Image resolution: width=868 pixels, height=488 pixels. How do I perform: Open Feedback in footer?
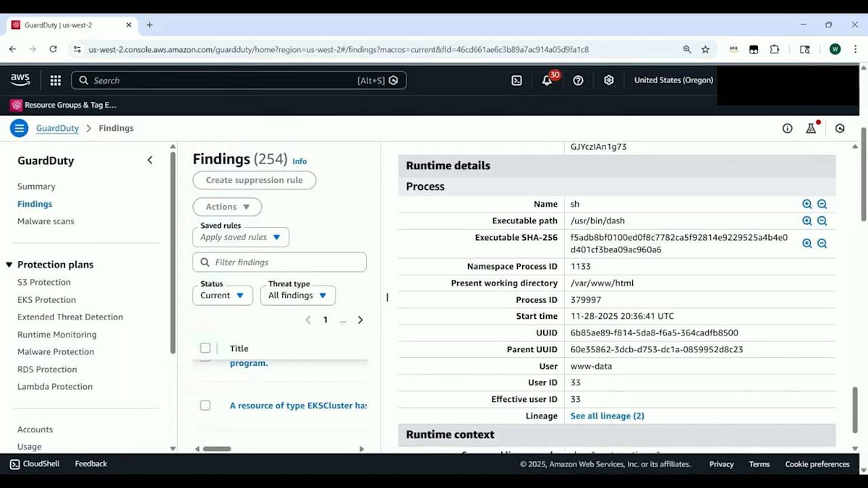click(x=91, y=464)
